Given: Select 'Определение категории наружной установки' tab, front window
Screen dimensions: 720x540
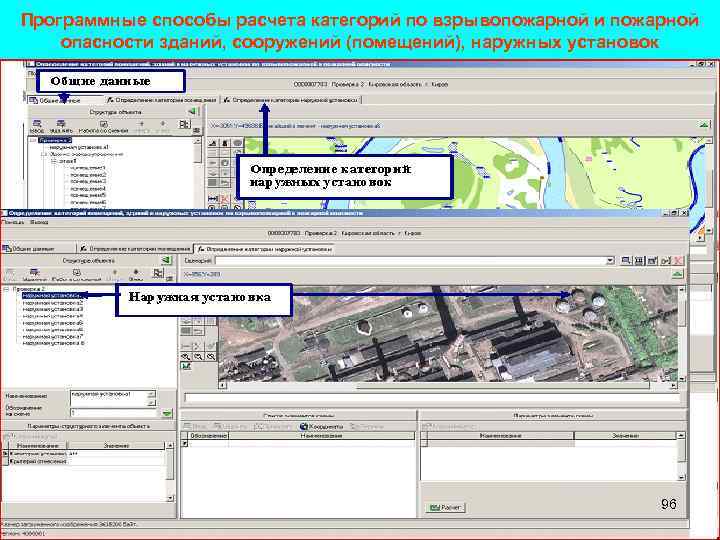Looking at the screenshot, I should pyautogui.click(x=264, y=249).
